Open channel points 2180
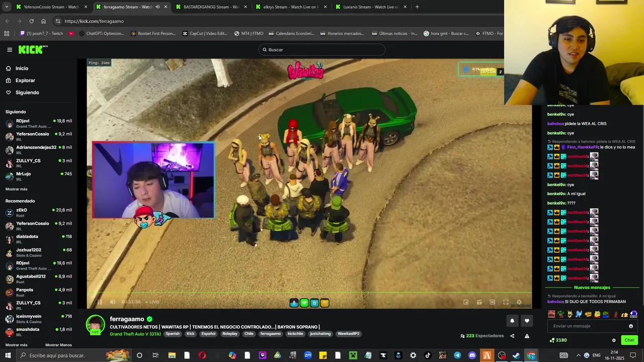Viewport: 644px width, 362px height. (558, 340)
